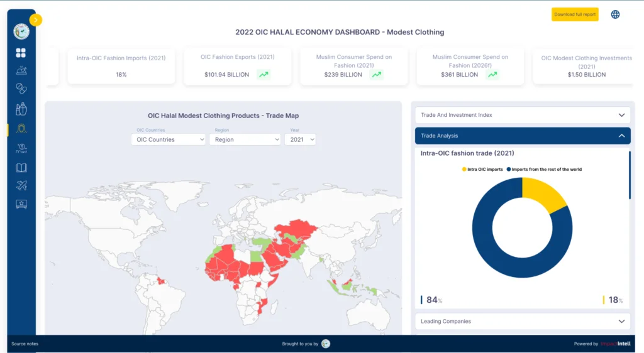
Task: Click the $101.94 BILLION value
Action: [226, 75]
